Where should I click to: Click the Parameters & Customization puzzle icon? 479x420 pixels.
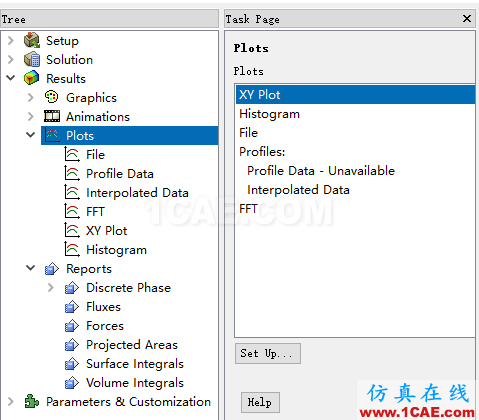pyautogui.click(x=32, y=402)
